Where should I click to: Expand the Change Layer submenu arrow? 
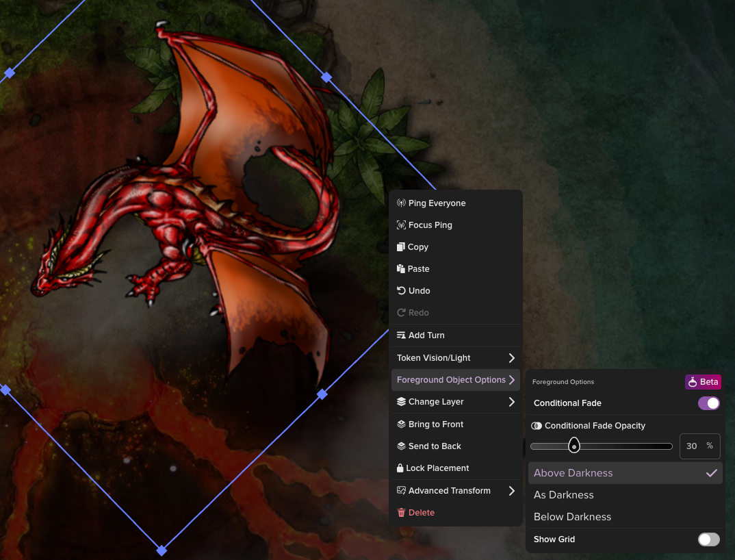511,402
